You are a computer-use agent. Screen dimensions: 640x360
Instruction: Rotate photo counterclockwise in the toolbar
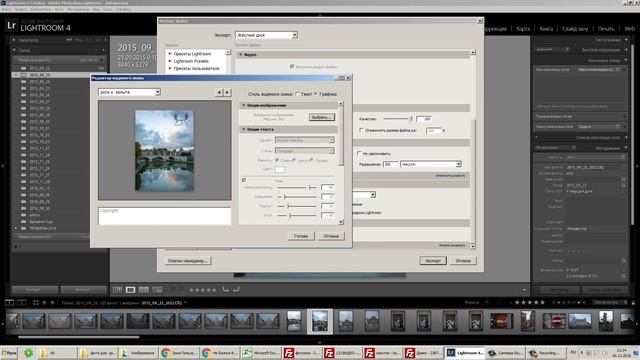point(225,290)
